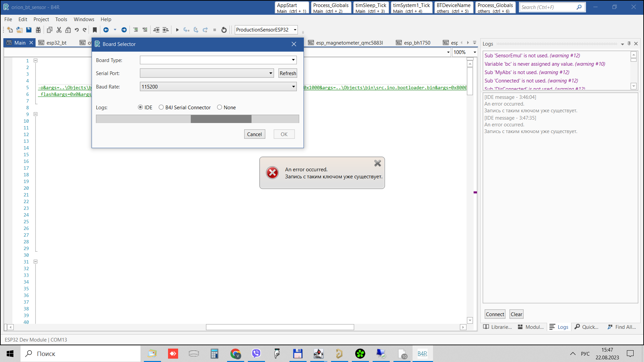Switch to the Libraries Manager panel tab
This screenshot has height=362, width=644.
coord(498,327)
